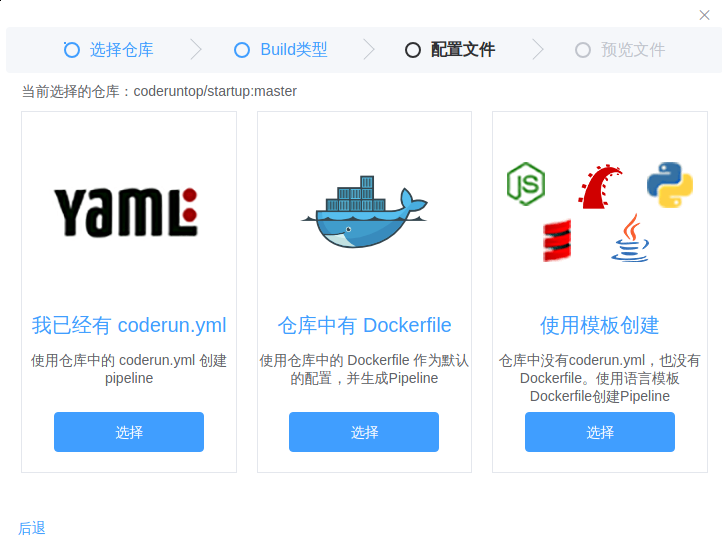Click description 仓库中没有coderun.yml，也没有 Dockerfile
Image resolution: width=722 pixels, height=552 pixels.
click(600, 378)
